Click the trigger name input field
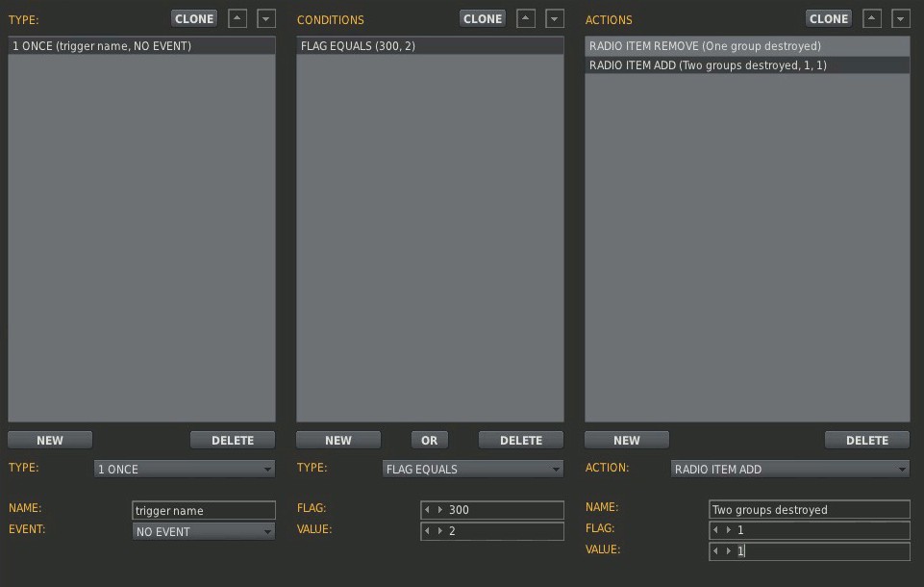Image resolution: width=924 pixels, height=587 pixels. click(204, 510)
